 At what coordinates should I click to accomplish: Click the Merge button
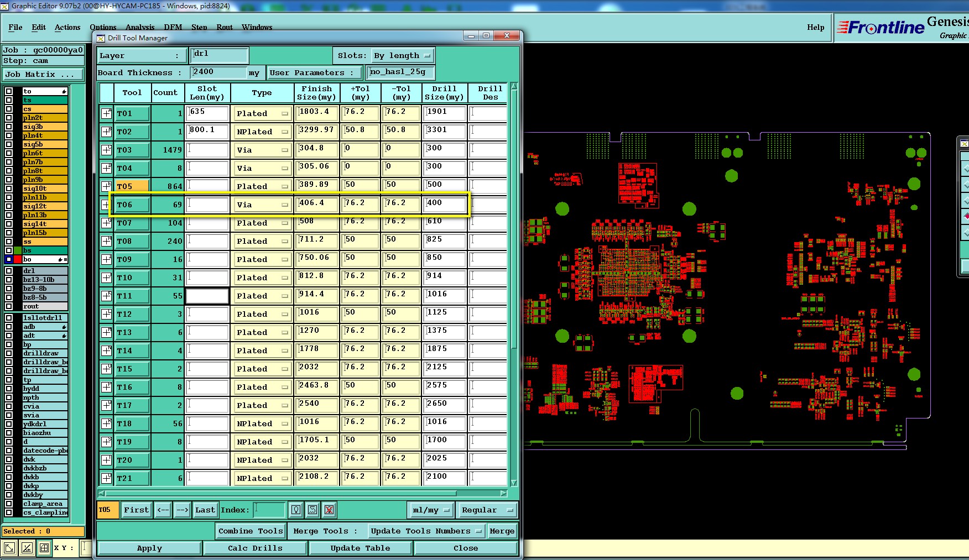click(x=502, y=531)
